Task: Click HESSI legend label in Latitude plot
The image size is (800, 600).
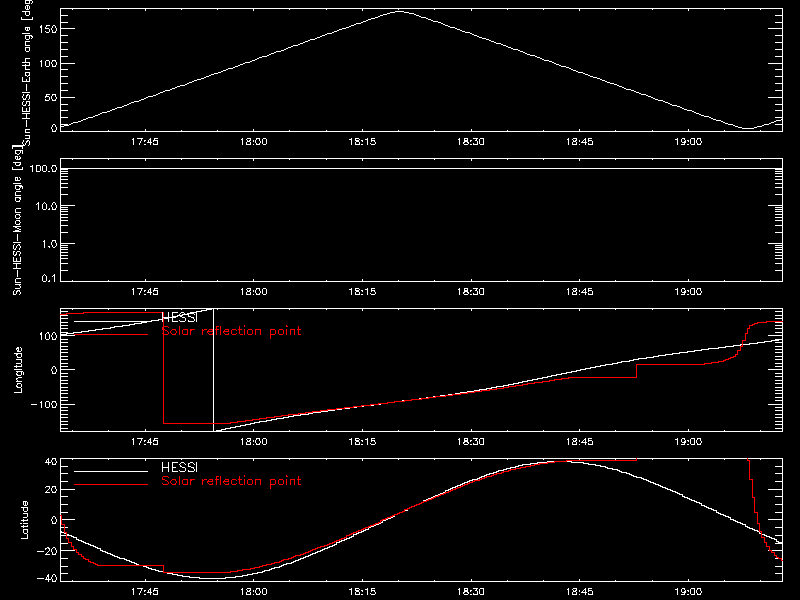Action: tap(179, 467)
